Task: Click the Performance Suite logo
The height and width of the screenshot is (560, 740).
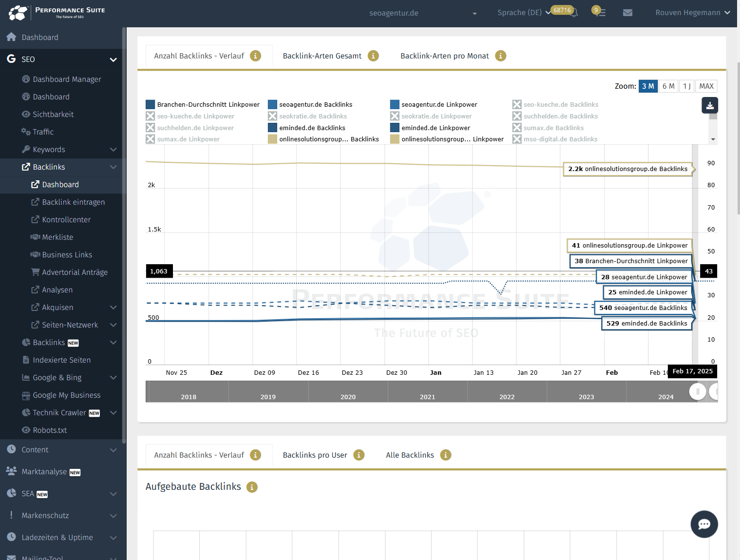Action: click(57, 12)
